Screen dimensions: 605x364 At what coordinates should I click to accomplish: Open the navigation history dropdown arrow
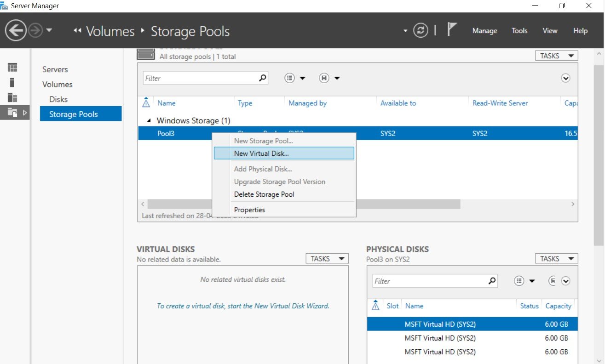49,31
